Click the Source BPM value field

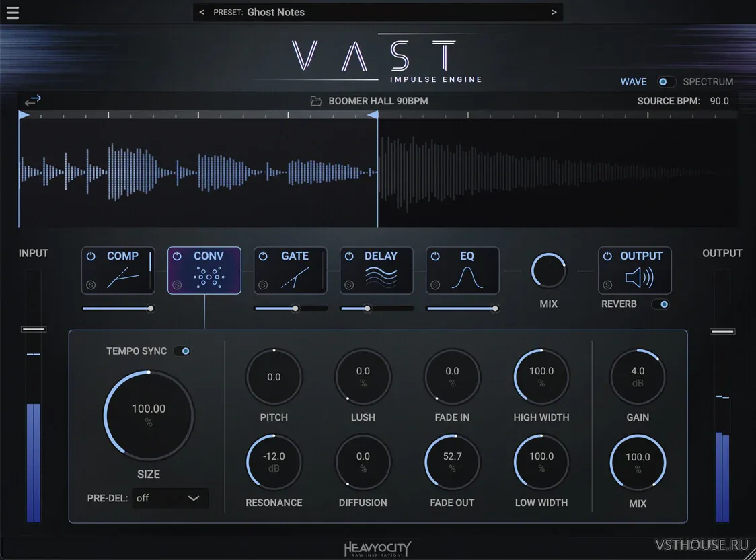719,101
